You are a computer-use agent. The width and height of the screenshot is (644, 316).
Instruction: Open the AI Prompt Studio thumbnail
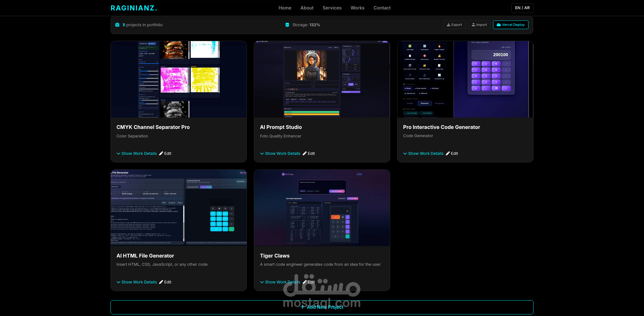tap(322, 79)
